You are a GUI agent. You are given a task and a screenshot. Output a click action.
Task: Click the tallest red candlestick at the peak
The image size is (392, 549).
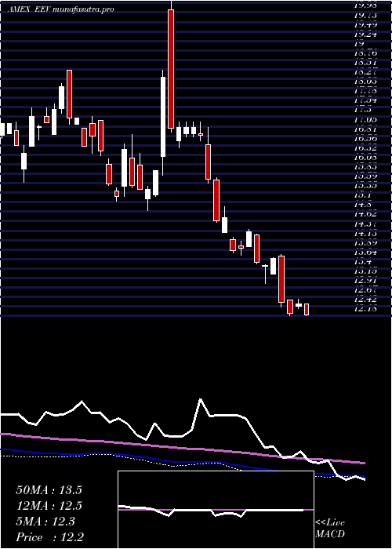tap(171, 69)
